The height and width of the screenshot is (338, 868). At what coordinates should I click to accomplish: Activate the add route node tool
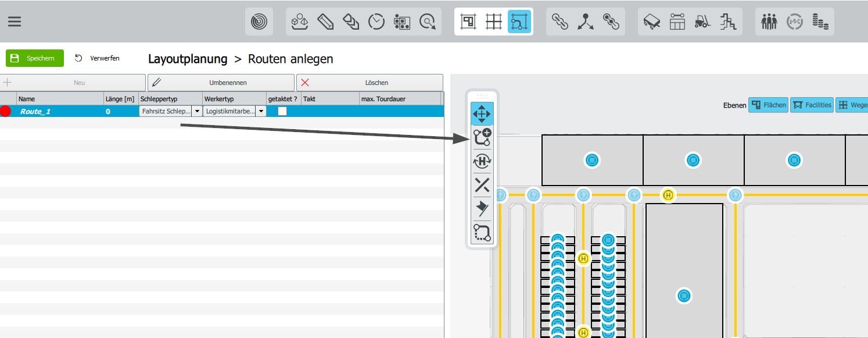482,137
